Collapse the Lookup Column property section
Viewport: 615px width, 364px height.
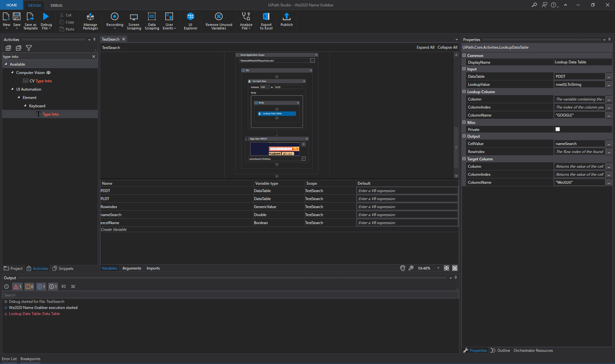[x=464, y=92]
